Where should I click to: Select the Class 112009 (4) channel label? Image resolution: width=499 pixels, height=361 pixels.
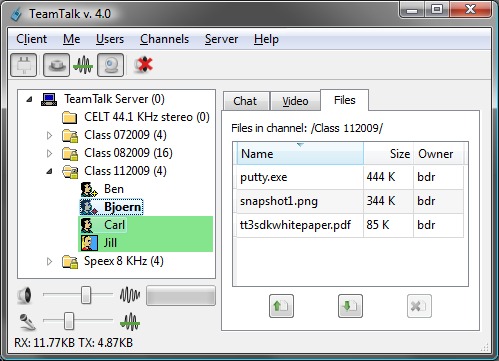click(x=125, y=171)
